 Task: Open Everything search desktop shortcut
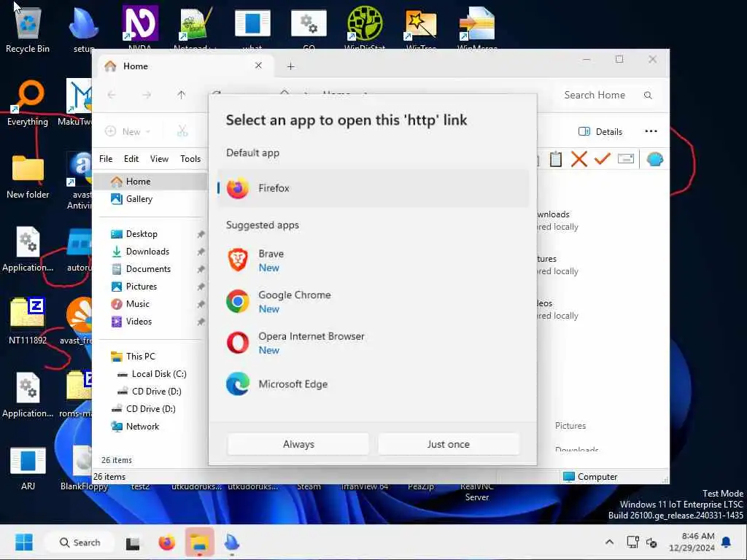(x=28, y=103)
